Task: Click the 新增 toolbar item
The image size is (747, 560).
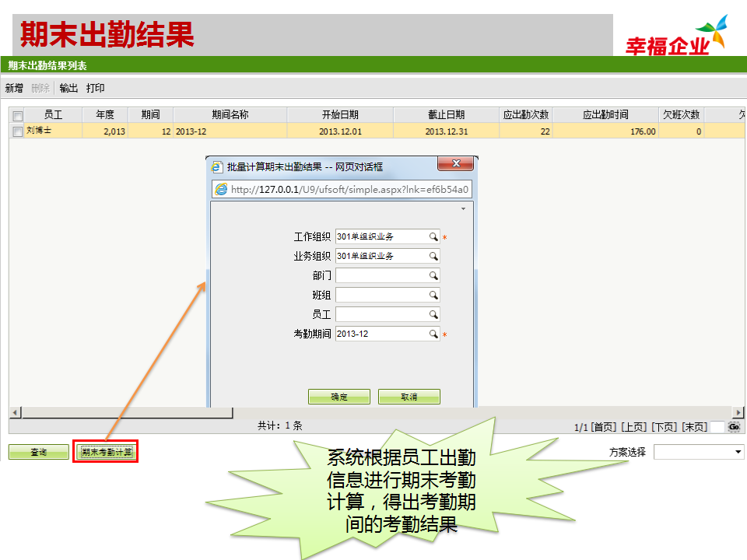Action: (x=12, y=88)
